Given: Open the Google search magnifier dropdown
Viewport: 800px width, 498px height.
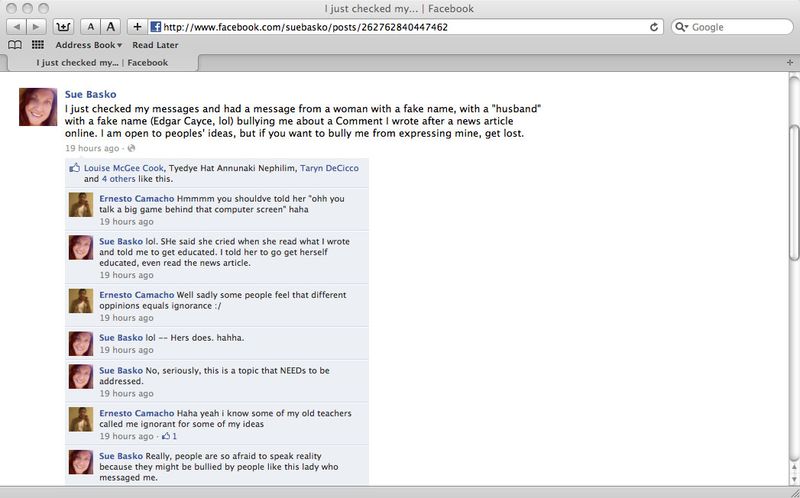Looking at the screenshot, I should tap(682, 27).
